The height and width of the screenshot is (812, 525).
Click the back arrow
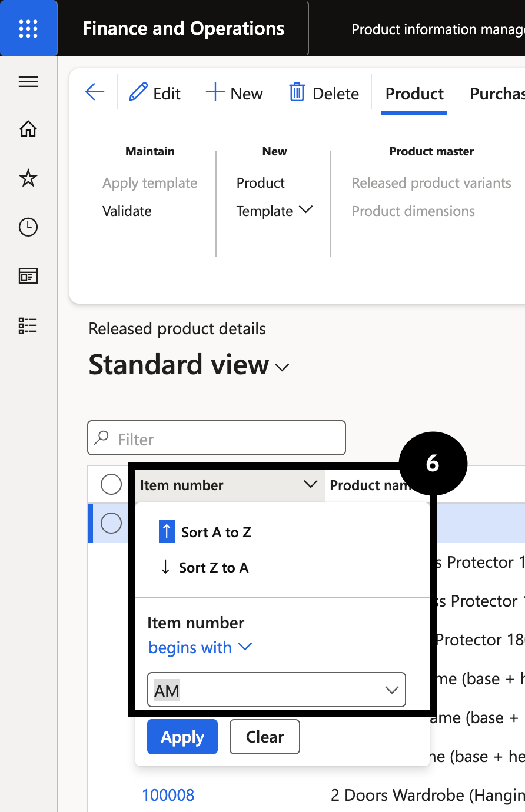point(95,92)
